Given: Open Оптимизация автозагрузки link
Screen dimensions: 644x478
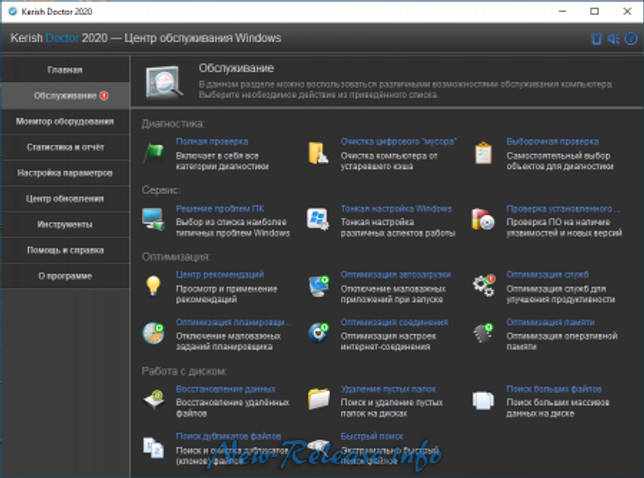Looking at the screenshot, I should coord(396,274).
